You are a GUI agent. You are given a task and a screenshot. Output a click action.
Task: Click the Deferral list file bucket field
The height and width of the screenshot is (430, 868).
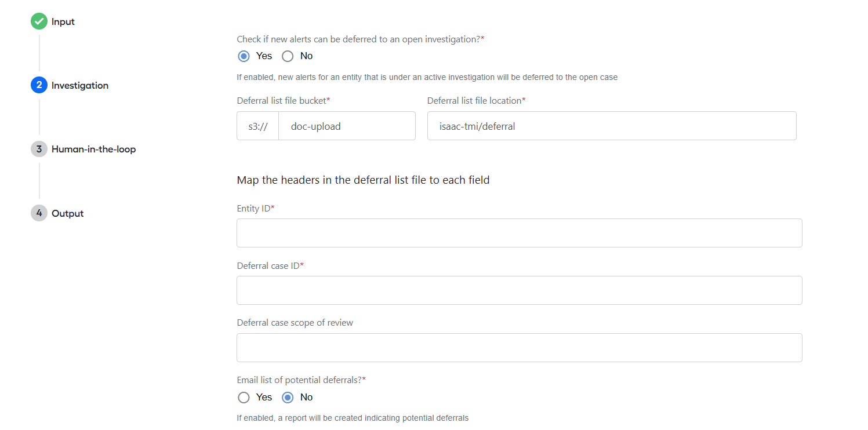coord(347,126)
